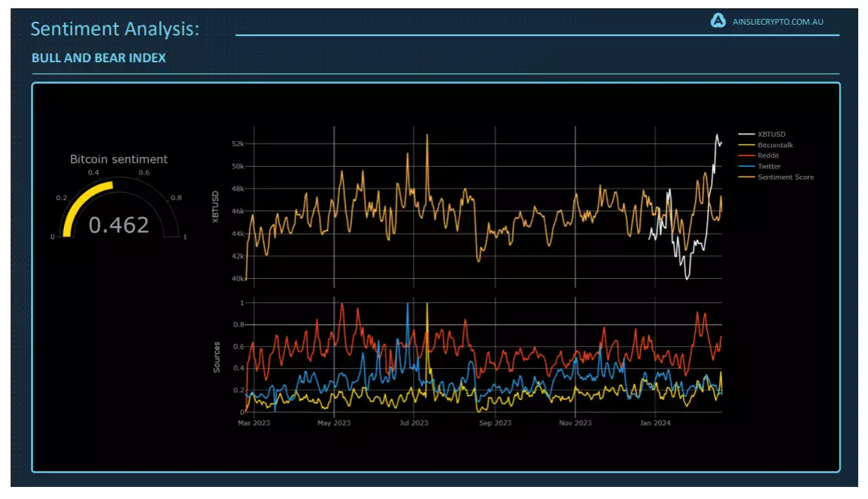
Task: Select the Nov 2023 date tick
Action: coord(575,423)
